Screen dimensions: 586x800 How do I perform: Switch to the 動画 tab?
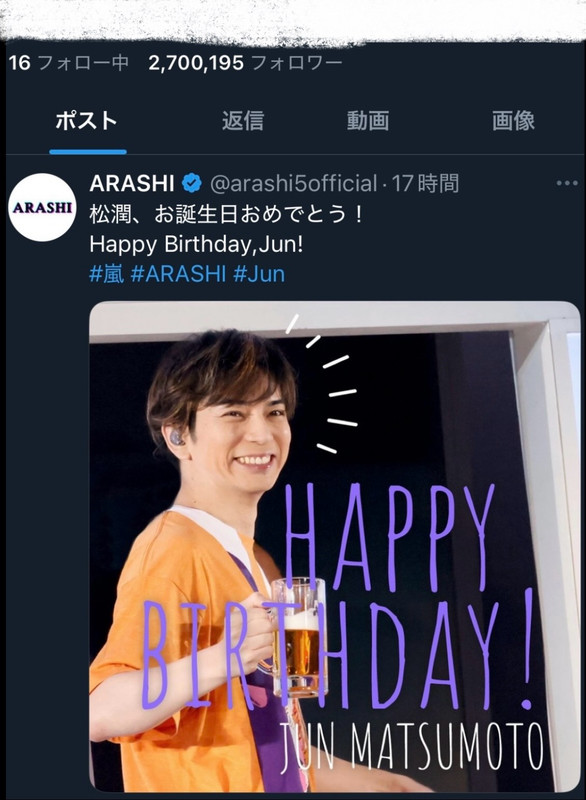[368, 121]
